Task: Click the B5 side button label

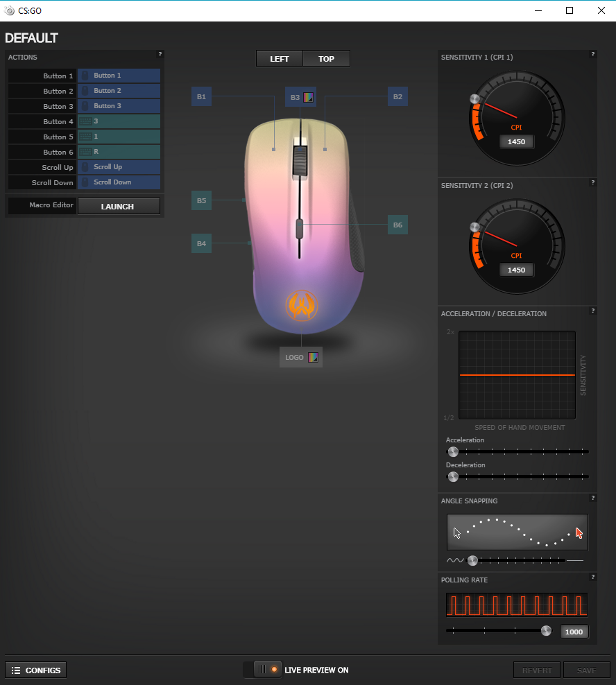Action: coord(201,200)
